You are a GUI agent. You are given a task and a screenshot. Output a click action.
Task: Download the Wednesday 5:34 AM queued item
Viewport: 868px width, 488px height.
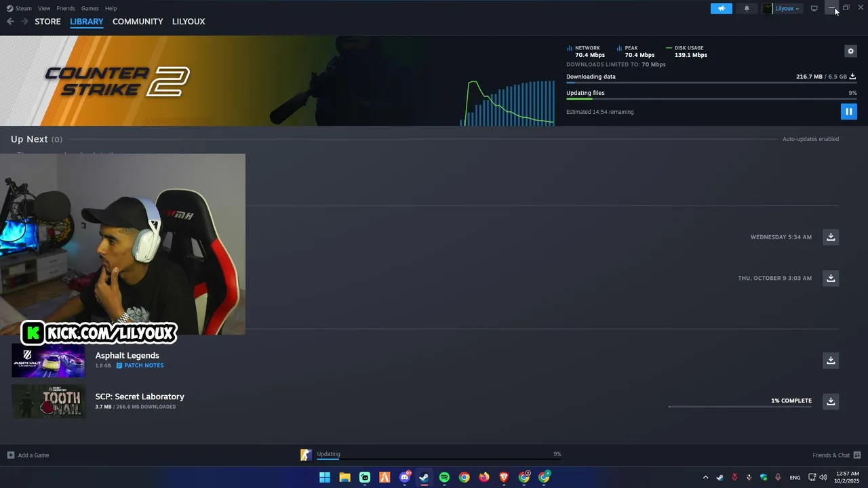tap(831, 237)
